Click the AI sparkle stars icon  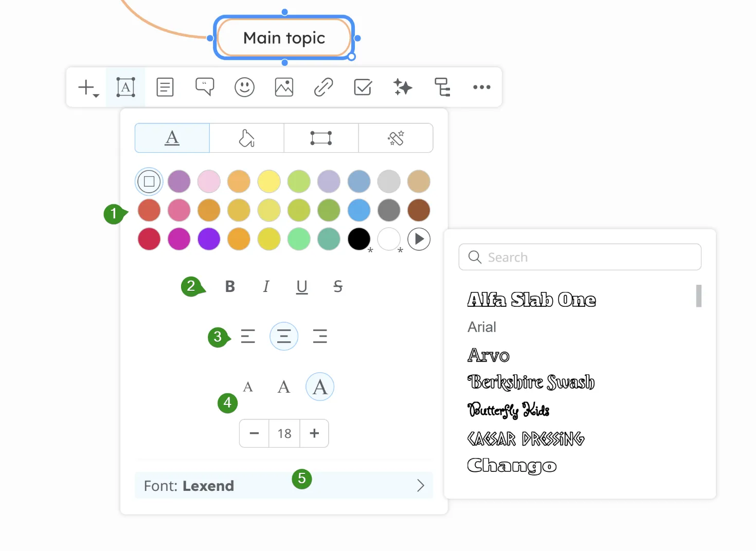(403, 87)
